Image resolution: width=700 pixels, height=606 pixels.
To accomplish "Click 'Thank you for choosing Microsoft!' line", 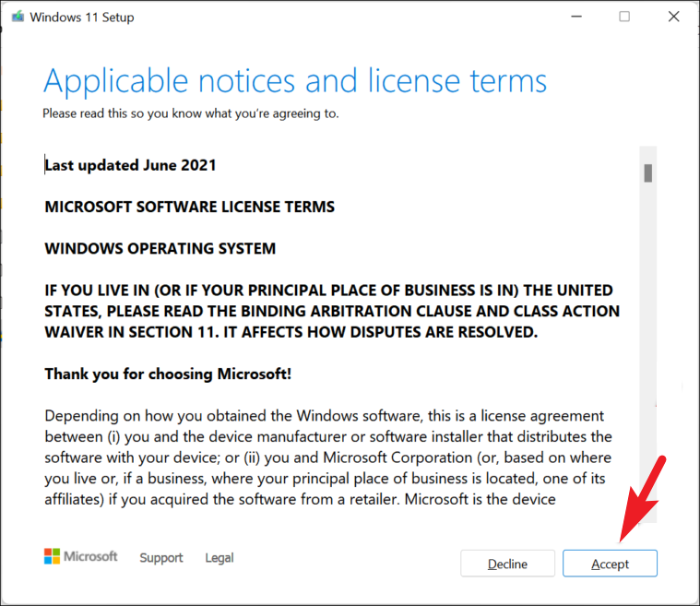I will (168, 374).
